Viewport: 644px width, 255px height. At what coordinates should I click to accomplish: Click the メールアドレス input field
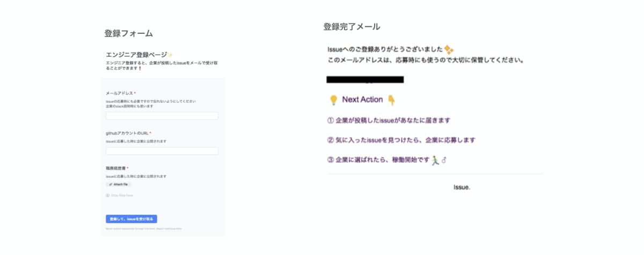[x=162, y=116]
